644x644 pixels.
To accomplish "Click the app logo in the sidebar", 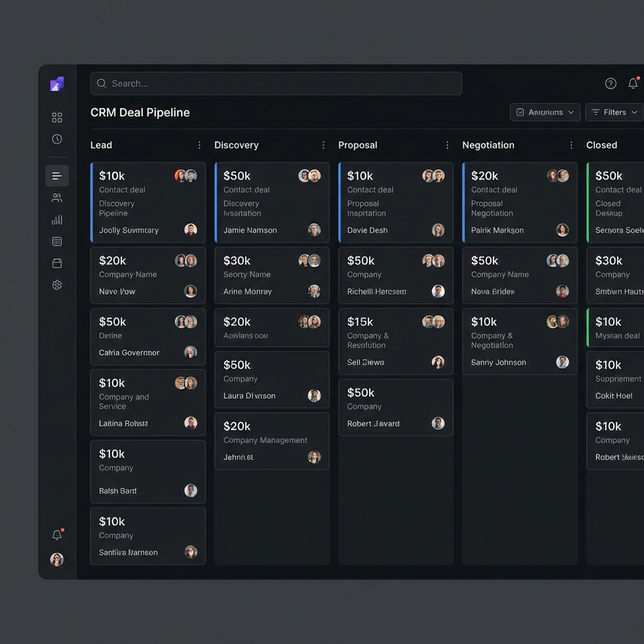I will (x=57, y=83).
